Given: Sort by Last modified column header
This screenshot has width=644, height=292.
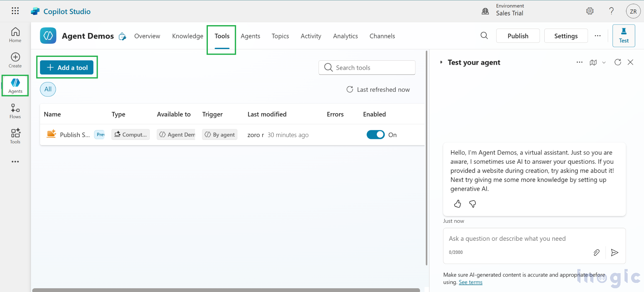Looking at the screenshot, I should click(x=267, y=114).
